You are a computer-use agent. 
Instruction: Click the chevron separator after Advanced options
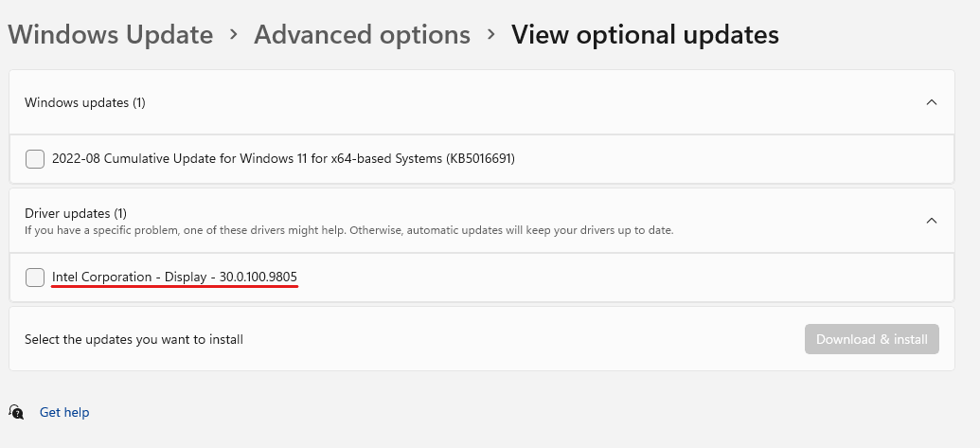click(x=491, y=34)
